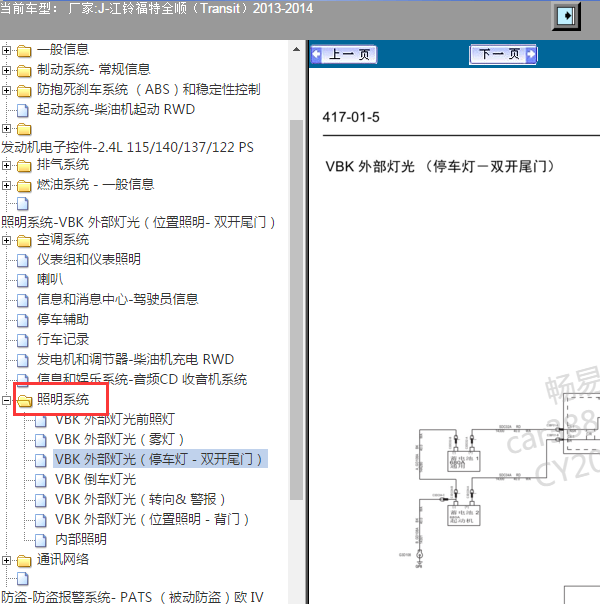Click folder icon beside 空调系统
Image resolution: width=600 pixels, height=604 pixels.
(24, 241)
